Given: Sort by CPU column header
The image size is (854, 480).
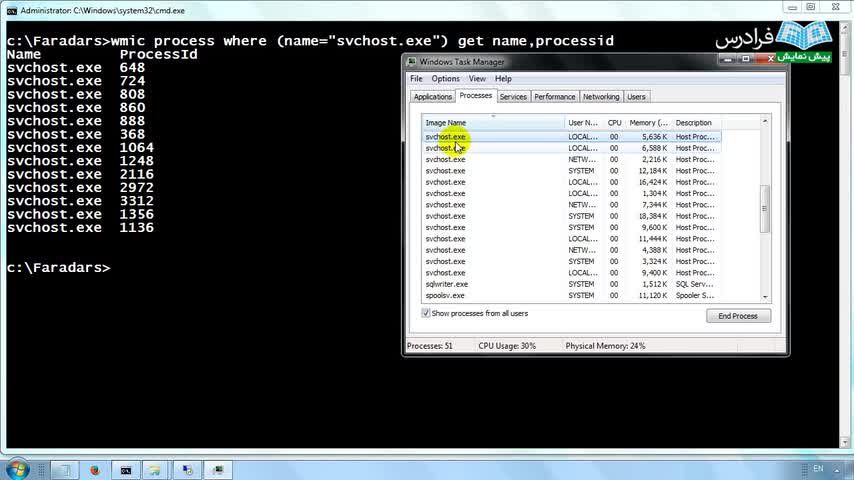Looking at the screenshot, I should coord(614,123).
